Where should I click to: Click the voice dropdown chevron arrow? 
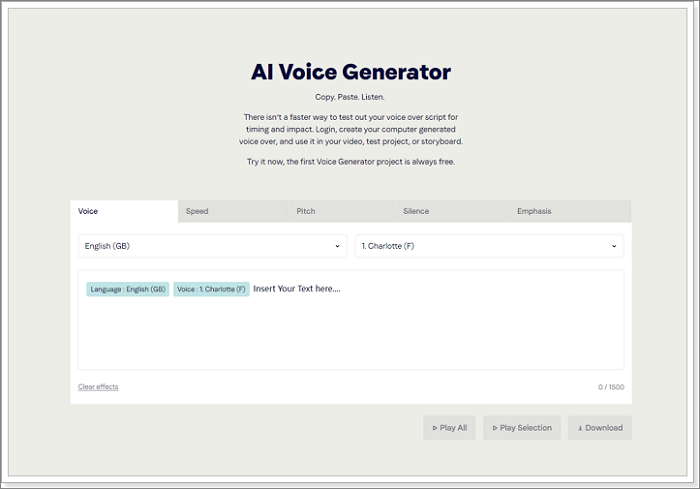click(614, 246)
